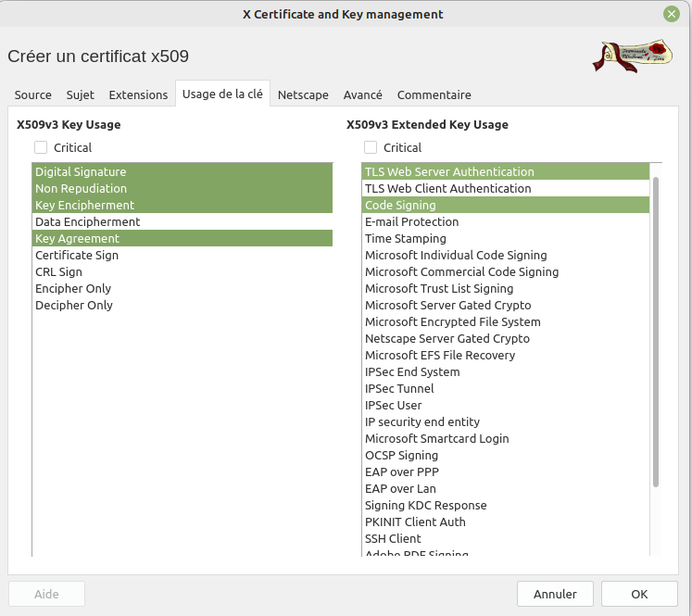Deselect Code Signing extended usage
This screenshot has height=616, width=692.
pyautogui.click(x=400, y=205)
